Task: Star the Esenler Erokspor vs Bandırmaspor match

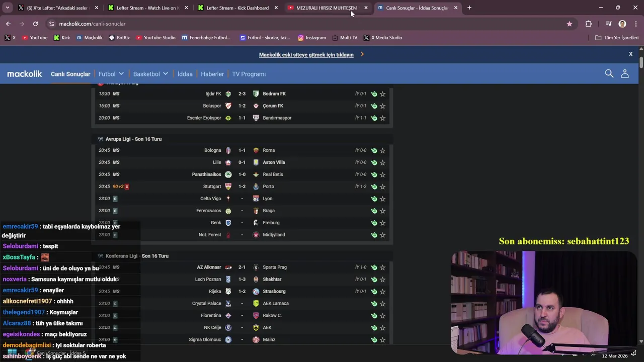Action: click(x=382, y=118)
